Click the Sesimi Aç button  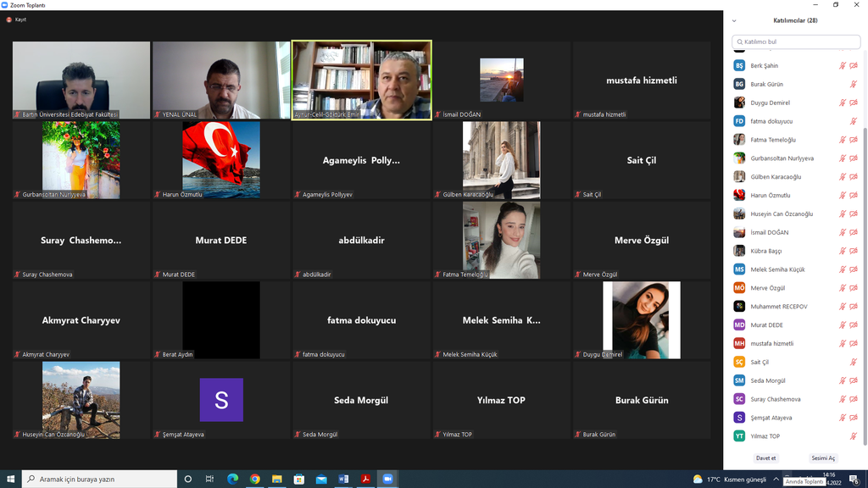[x=823, y=458]
